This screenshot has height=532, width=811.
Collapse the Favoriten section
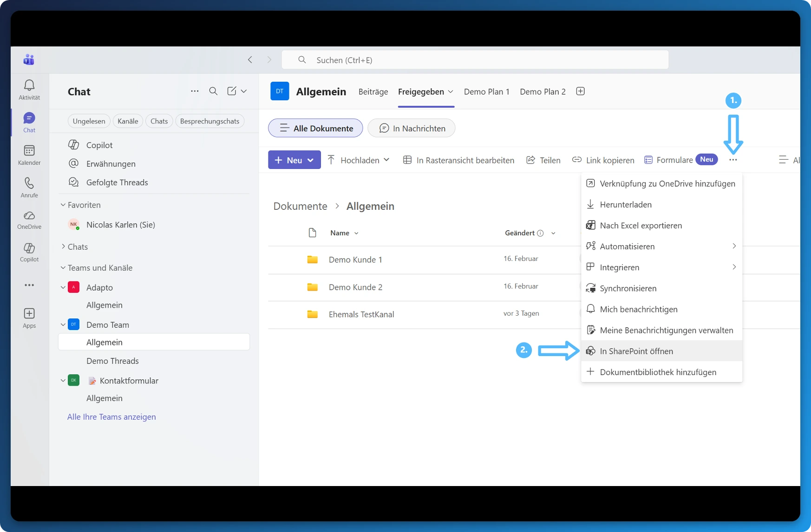click(x=63, y=205)
